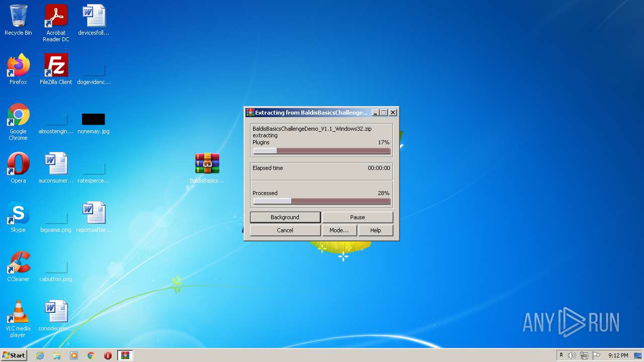Launch Internet Explorer from taskbar
Viewport: 644px width, 362px height.
[x=40, y=355]
